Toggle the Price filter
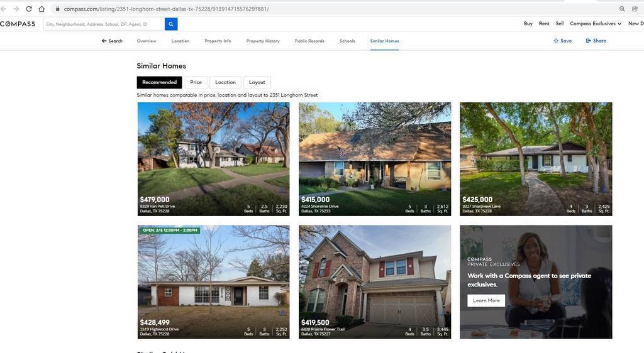 pos(196,82)
